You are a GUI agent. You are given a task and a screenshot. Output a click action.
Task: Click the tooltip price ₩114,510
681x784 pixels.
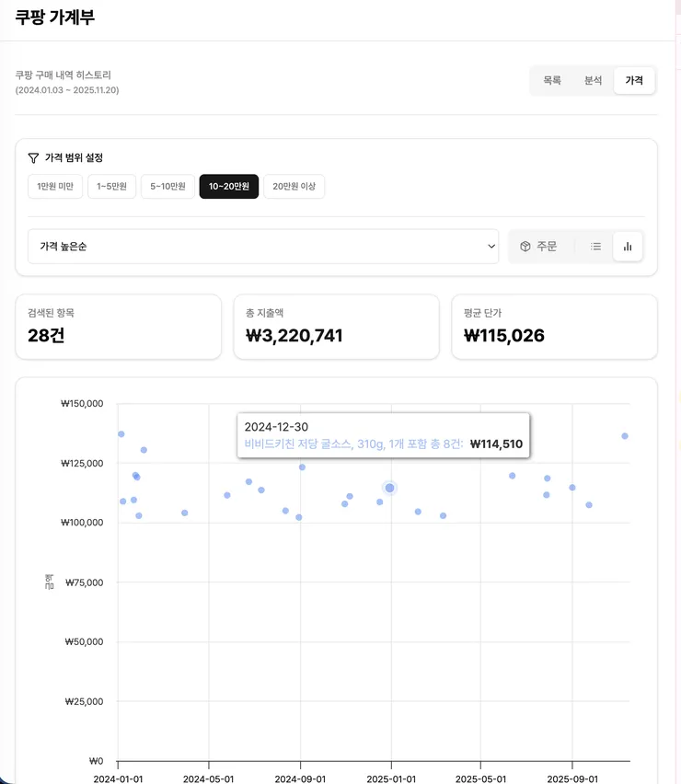497,444
